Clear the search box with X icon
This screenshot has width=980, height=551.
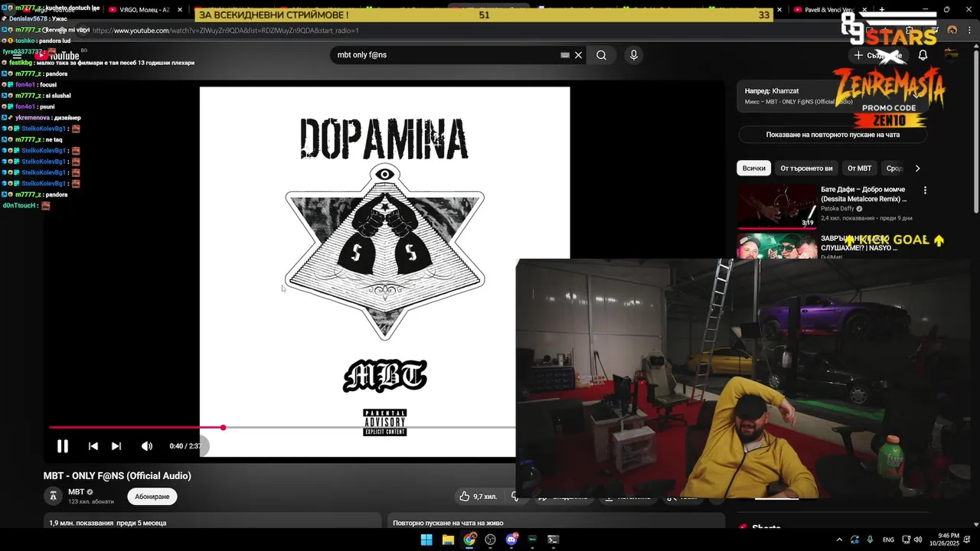click(579, 55)
